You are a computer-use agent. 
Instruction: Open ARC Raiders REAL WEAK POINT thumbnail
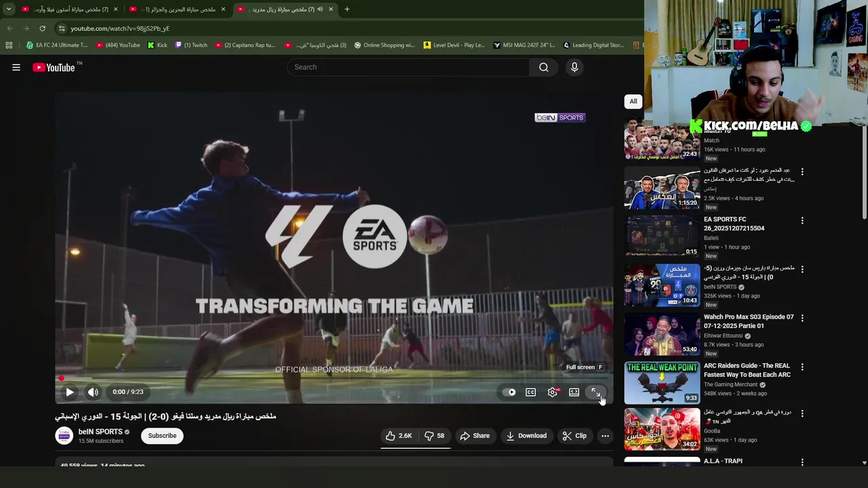pos(662,383)
